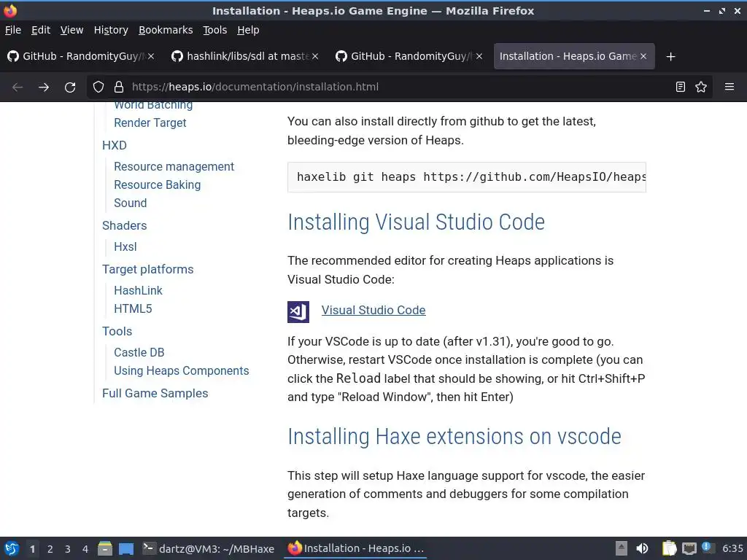The image size is (747, 560).
Task: Click Installing Haxe extensions on vscode heading
Action: (454, 437)
